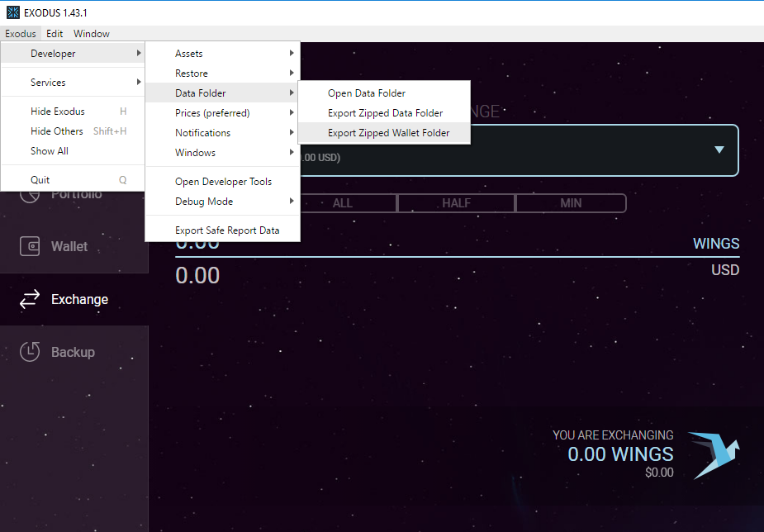764x532 pixels.
Task: Click the Portfolio pie chart icon
Action: coord(30,196)
